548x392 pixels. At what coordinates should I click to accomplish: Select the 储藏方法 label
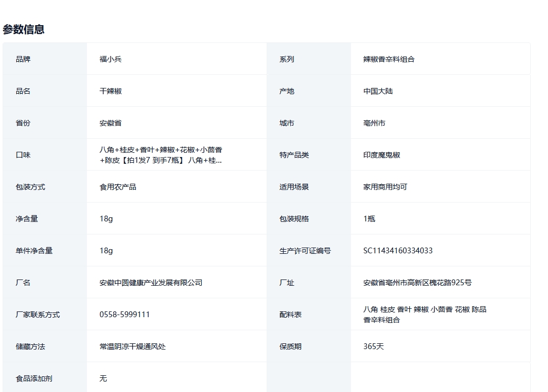point(30,346)
